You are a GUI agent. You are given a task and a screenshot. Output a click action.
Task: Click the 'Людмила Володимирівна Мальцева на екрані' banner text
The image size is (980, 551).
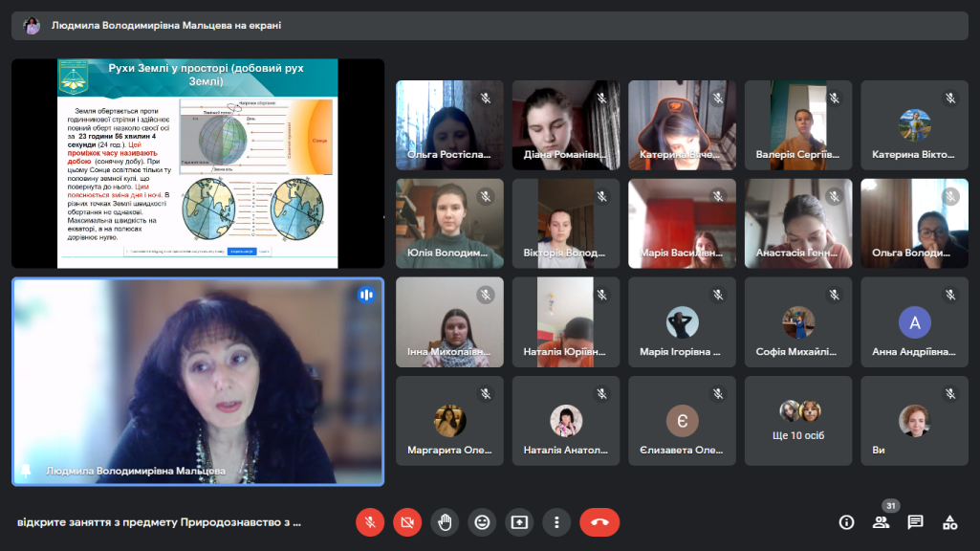[x=166, y=26]
